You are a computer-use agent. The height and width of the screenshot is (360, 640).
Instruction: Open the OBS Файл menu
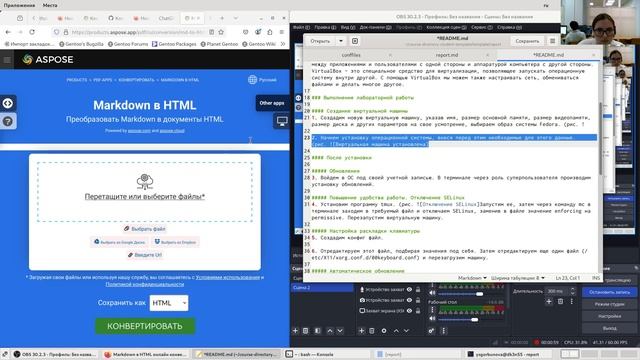point(301,27)
